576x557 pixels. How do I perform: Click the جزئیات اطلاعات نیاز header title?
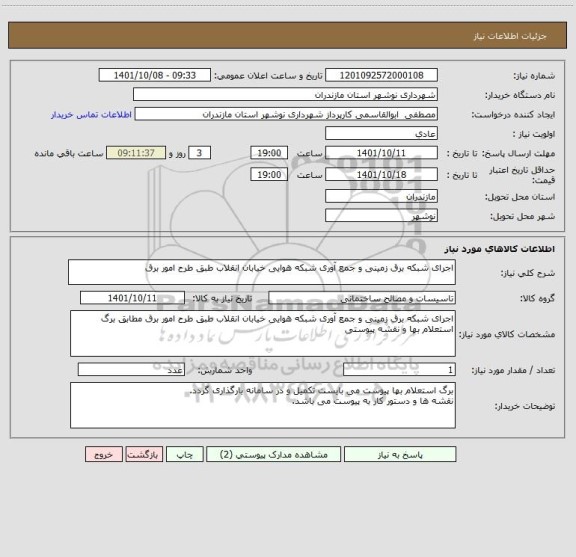[x=510, y=36]
